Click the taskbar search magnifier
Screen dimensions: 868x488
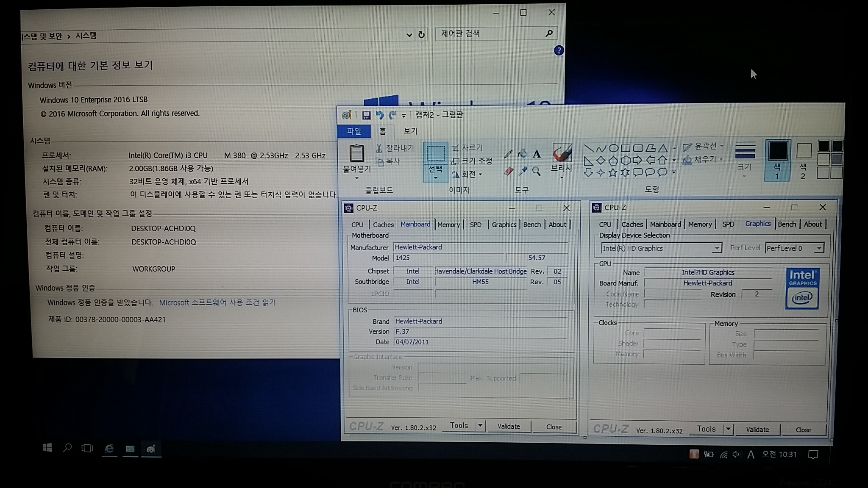(67, 448)
